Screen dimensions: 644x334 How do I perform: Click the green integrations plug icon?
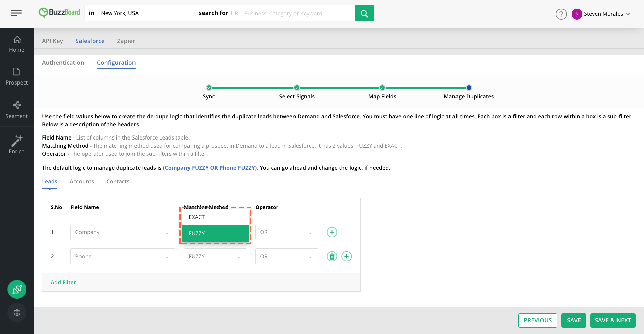(x=17, y=289)
